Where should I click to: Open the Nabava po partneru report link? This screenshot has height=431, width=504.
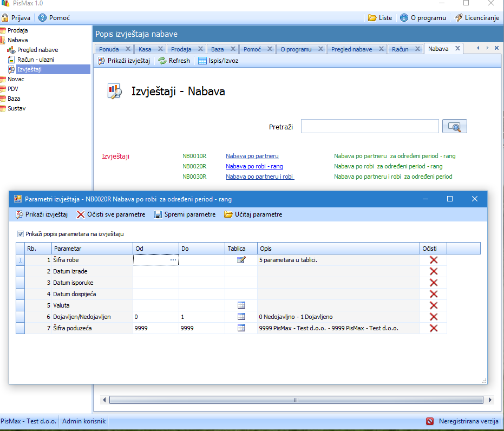252,156
